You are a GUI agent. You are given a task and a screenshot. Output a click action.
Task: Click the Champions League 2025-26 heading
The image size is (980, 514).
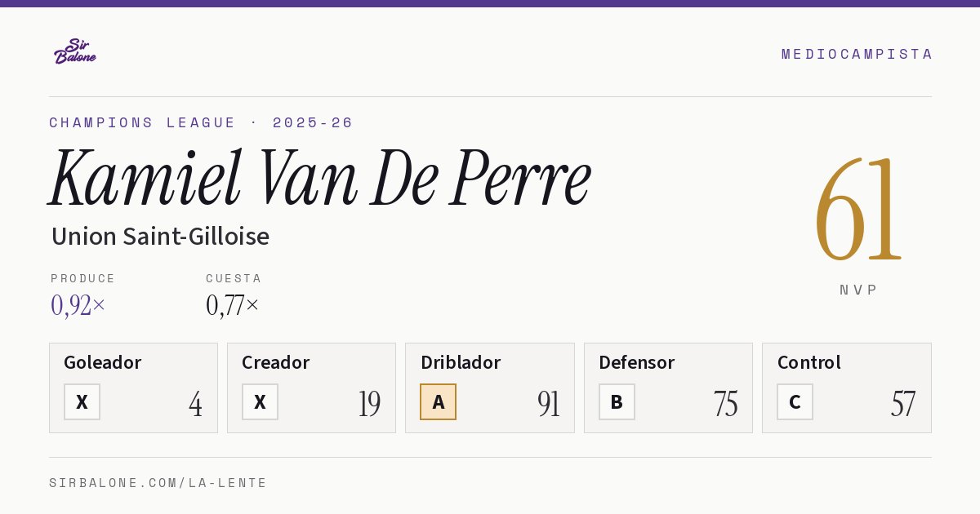[201, 122]
